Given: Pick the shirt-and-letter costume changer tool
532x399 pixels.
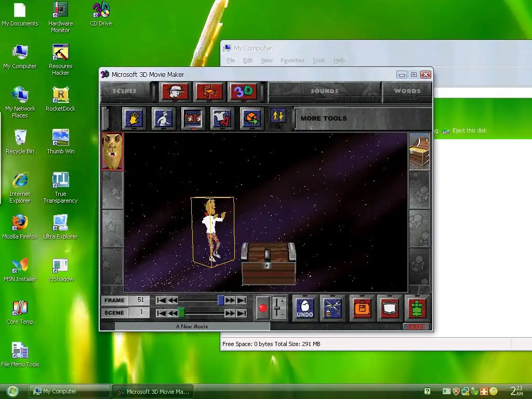Looking at the screenshot, I should click(222, 118).
